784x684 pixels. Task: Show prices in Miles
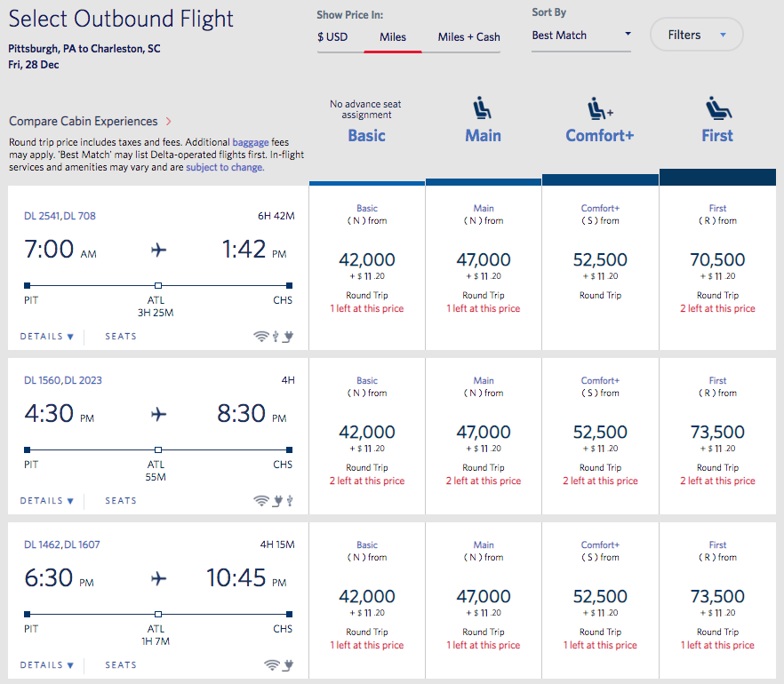pos(392,37)
